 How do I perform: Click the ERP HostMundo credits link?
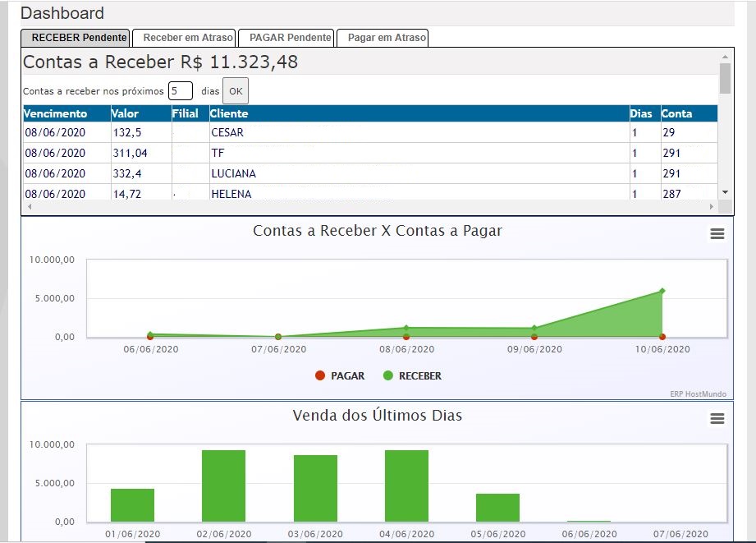(698, 393)
